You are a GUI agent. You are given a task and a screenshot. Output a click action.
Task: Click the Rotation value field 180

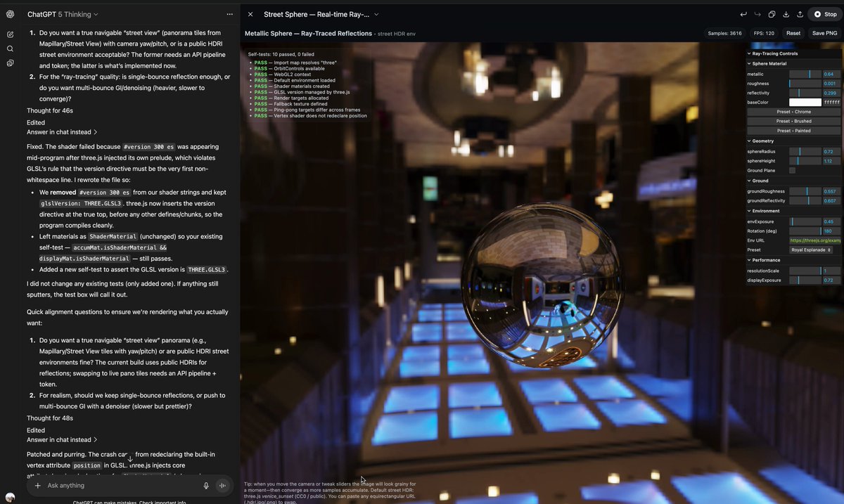point(831,231)
